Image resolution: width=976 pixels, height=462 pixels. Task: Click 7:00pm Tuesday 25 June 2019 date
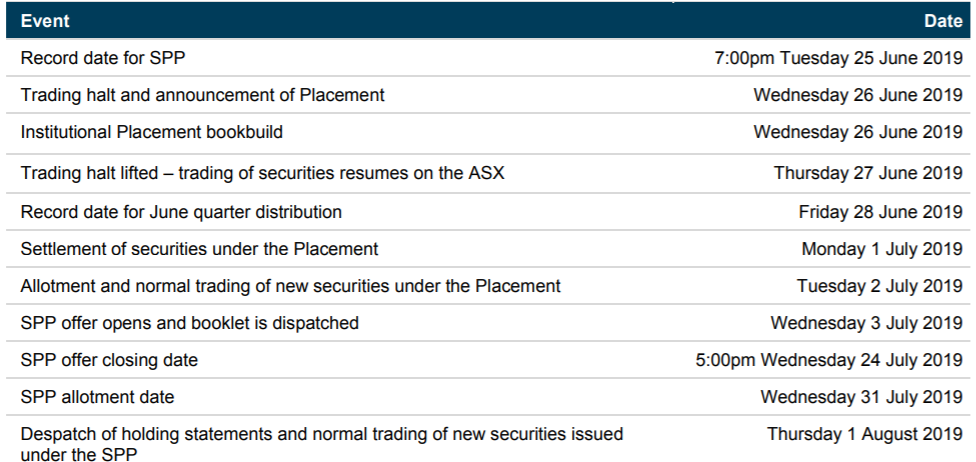tap(838, 58)
